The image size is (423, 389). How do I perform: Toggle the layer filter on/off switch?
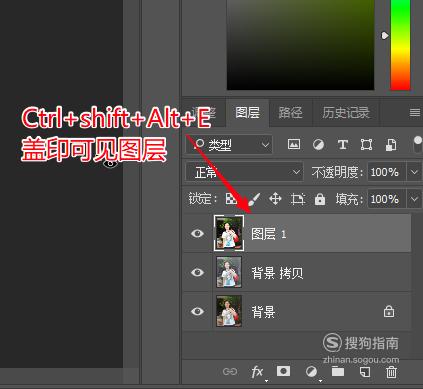point(418,144)
